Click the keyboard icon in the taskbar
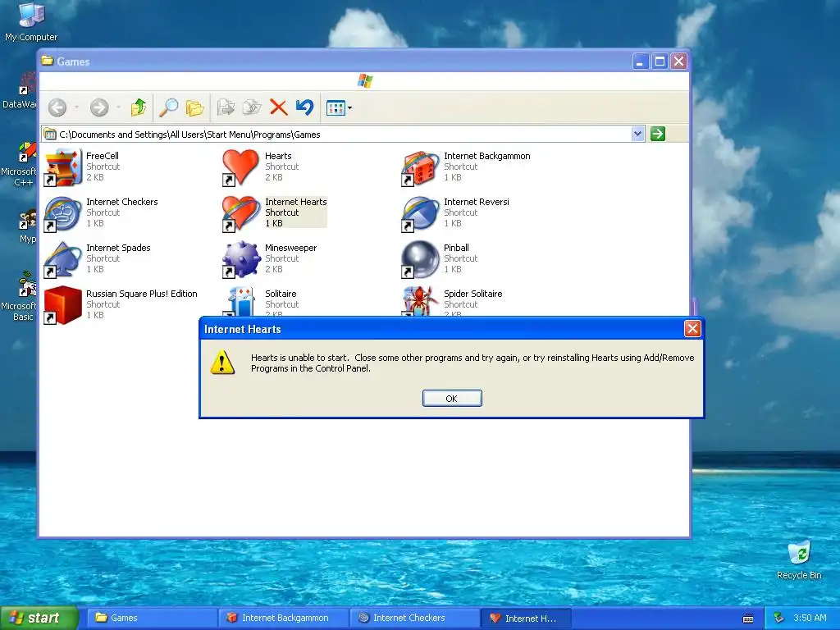The width and height of the screenshot is (840, 630). 748,619
